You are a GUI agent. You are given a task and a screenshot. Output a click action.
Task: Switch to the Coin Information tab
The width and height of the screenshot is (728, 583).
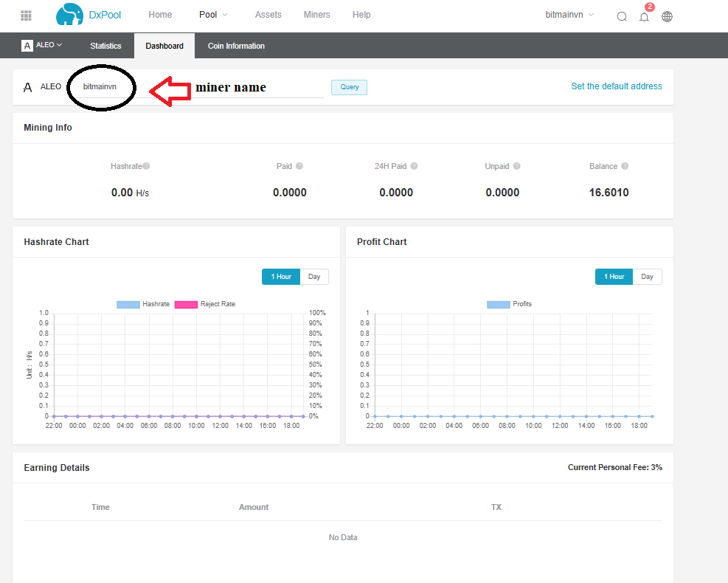[x=236, y=46]
